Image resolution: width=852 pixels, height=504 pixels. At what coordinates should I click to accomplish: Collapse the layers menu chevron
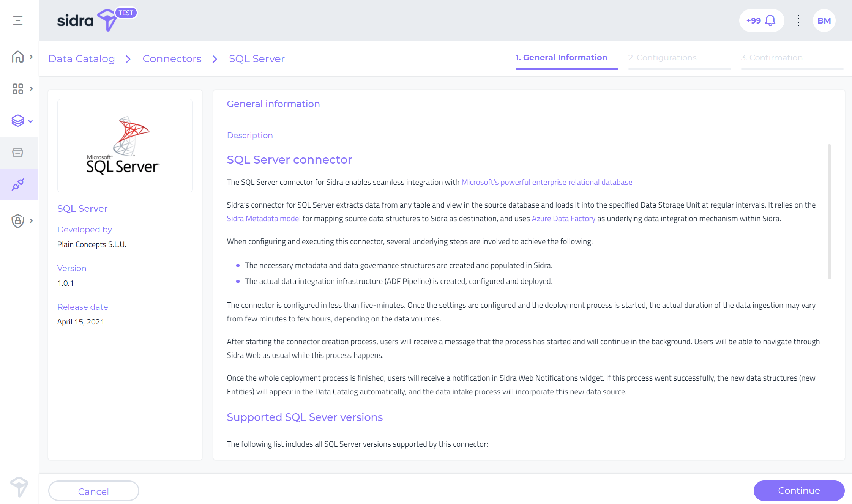[x=31, y=121]
